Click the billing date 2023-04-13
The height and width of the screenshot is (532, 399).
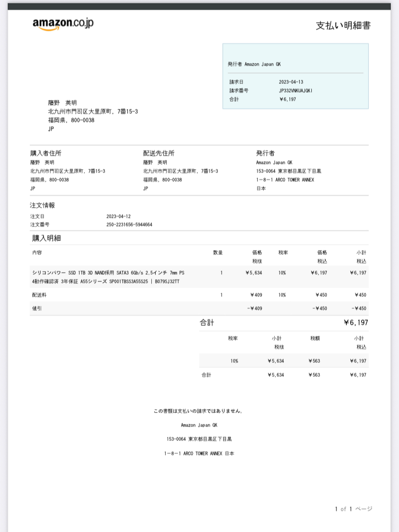click(291, 82)
